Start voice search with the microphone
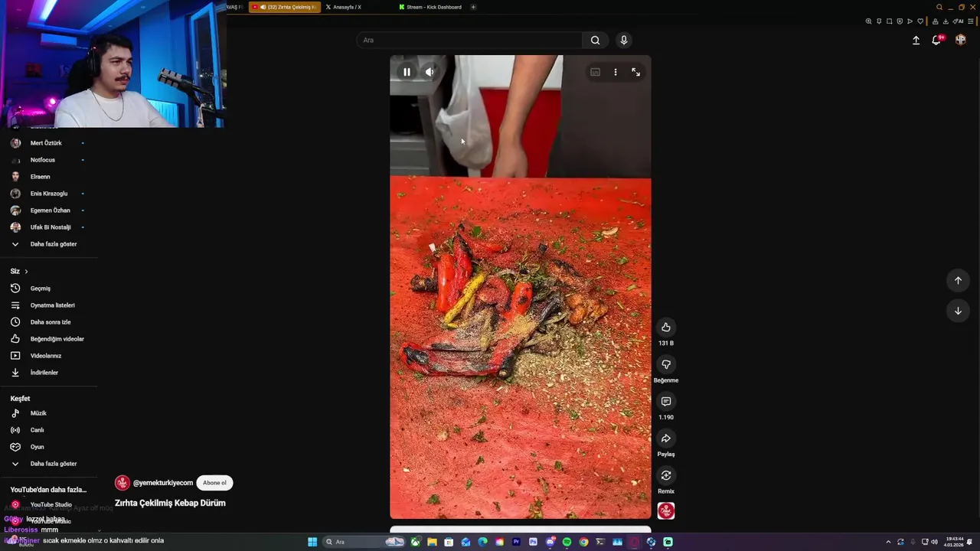This screenshot has width=980, height=551. (x=624, y=40)
